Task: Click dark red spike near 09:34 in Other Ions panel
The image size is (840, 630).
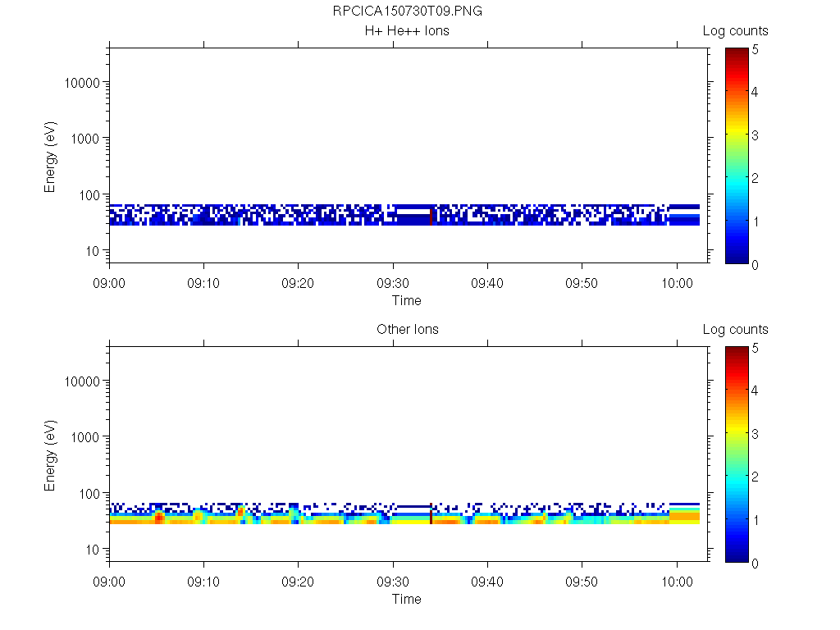Action: pos(431,514)
